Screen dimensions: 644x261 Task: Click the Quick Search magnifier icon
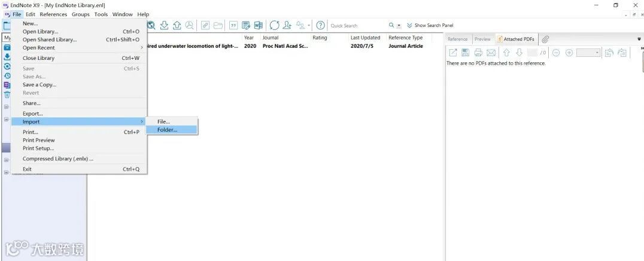(x=391, y=26)
